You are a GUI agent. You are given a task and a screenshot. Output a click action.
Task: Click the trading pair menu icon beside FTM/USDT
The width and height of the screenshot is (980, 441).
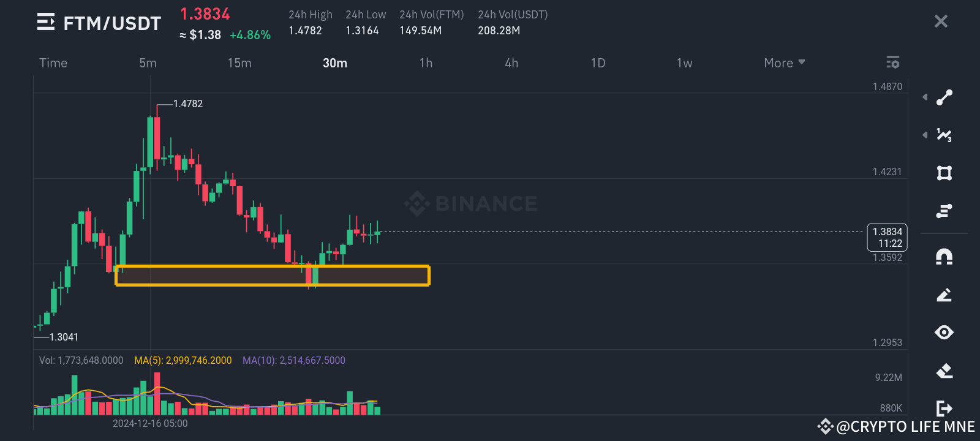[x=43, y=23]
